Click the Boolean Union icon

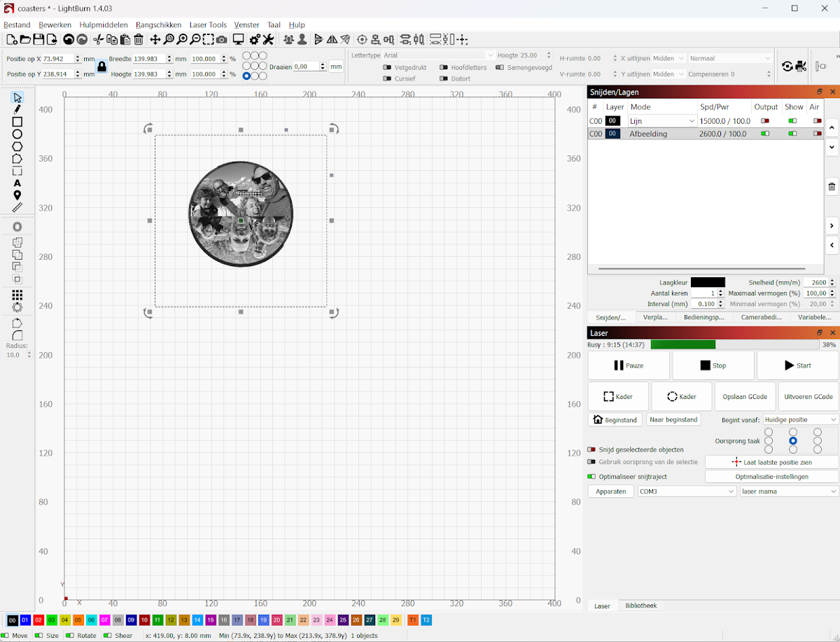[x=17, y=242]
